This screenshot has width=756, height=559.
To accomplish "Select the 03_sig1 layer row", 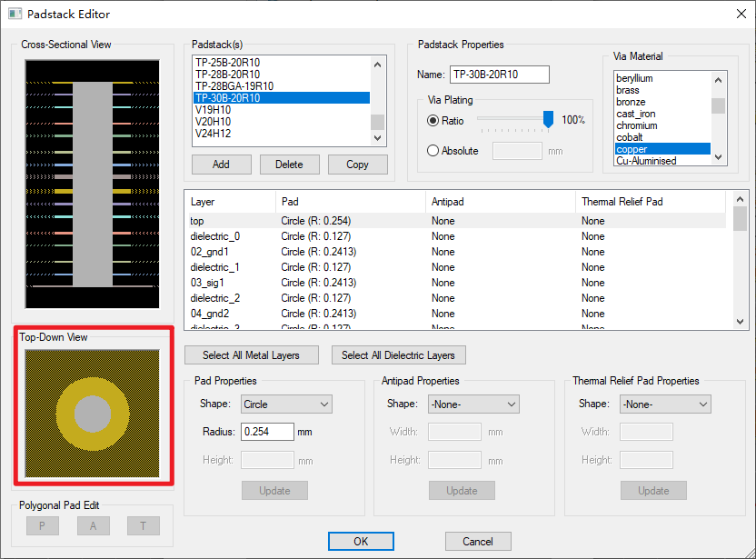I will pos(457,283).
